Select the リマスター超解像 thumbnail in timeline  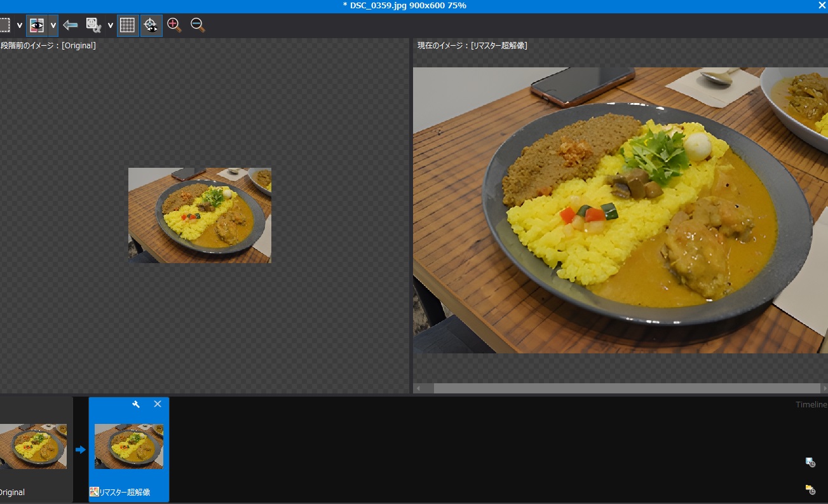[x=129, y=447]
